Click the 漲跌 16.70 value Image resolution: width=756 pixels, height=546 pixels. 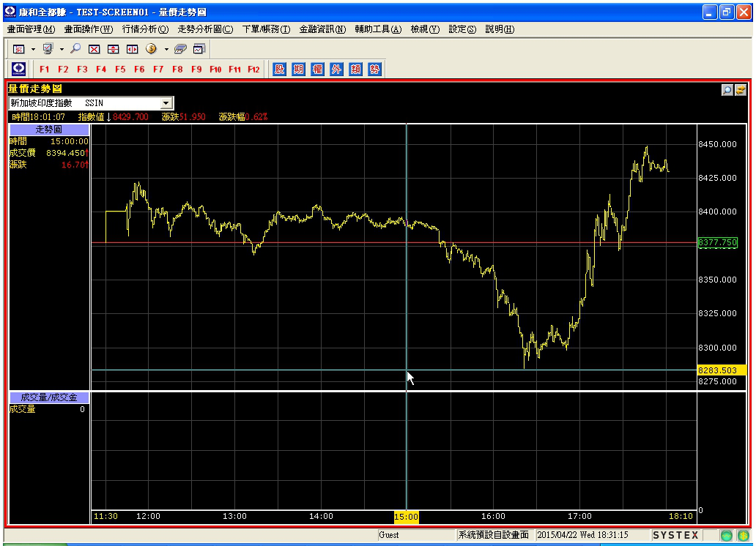[73, 165]
